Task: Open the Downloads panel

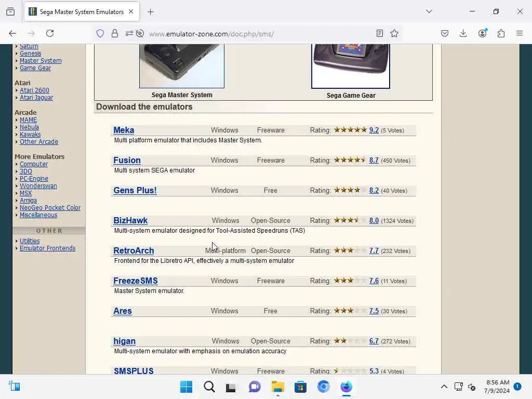Action: [463, 33]
